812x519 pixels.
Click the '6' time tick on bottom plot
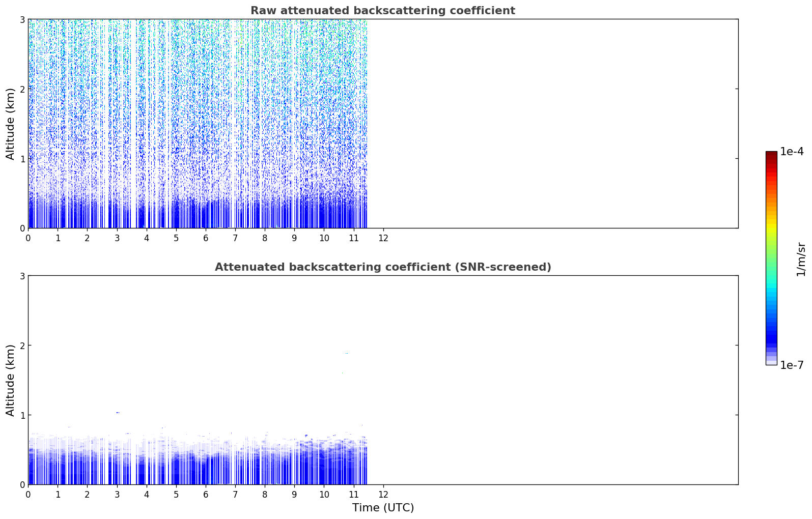tap(206, 495)
